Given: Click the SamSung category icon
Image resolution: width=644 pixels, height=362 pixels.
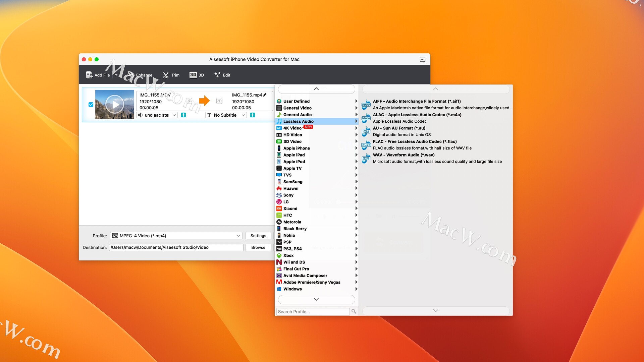Looking at the screenshot, I should pos(279,182).
